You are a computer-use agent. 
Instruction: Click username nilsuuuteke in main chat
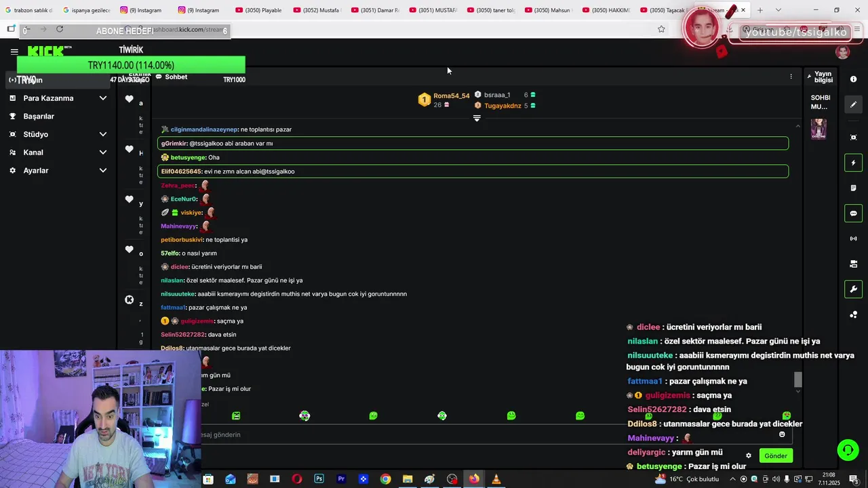[x=178, y=294]
